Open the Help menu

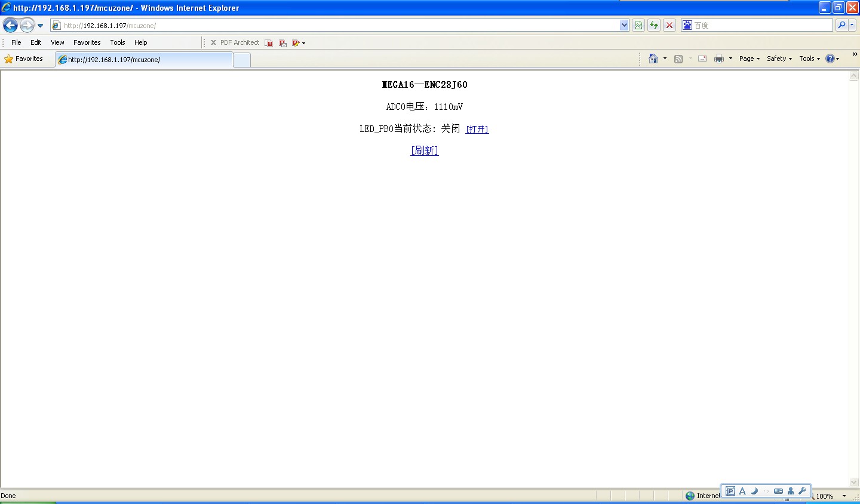point(141,42)
